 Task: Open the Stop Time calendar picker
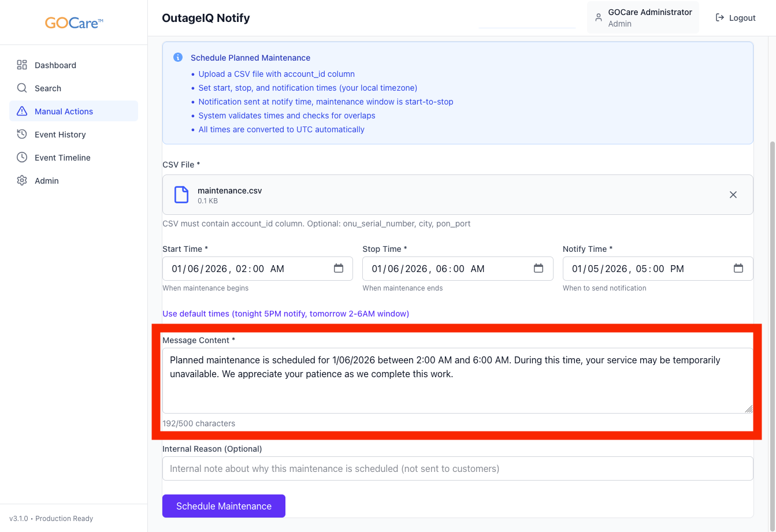pyautogui.click(x=539, y=269)
